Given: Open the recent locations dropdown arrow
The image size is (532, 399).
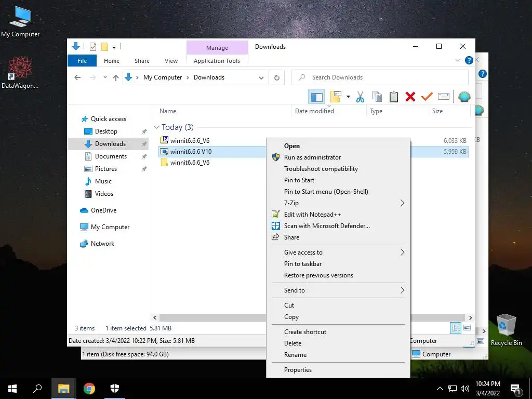Looking at the screenshot, I should click(105, 77).
